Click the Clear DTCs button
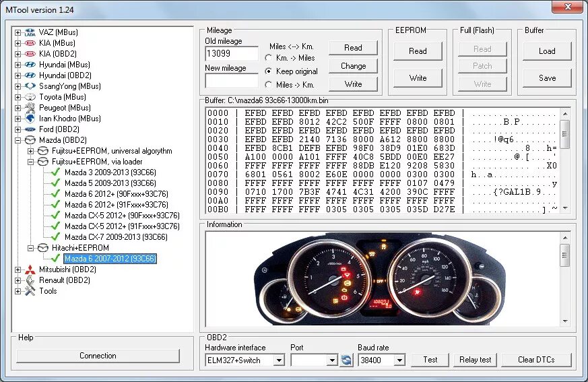 click(536, 360)
